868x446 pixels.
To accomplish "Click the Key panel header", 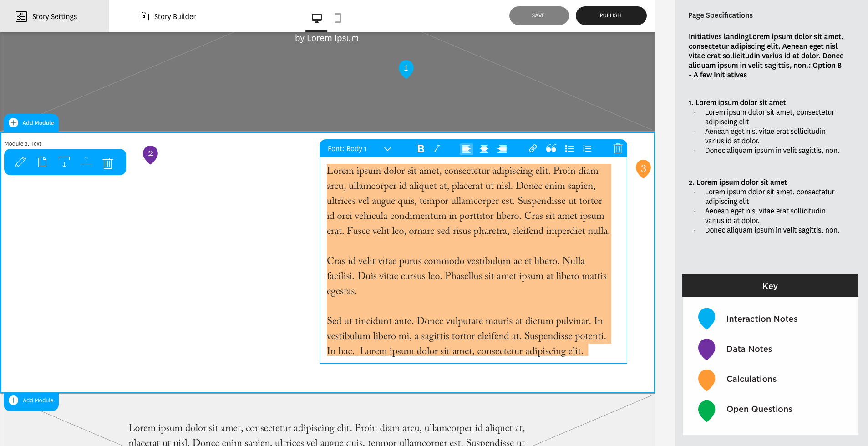I will click(770, 286).
